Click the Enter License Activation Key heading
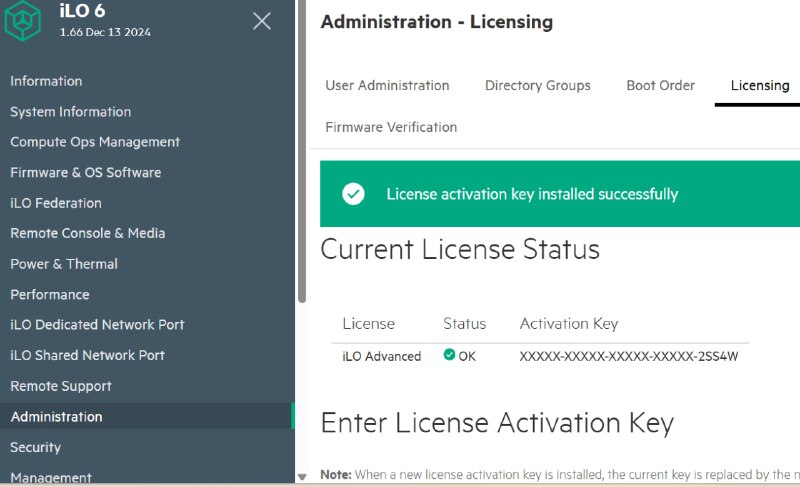 point(497,423)
